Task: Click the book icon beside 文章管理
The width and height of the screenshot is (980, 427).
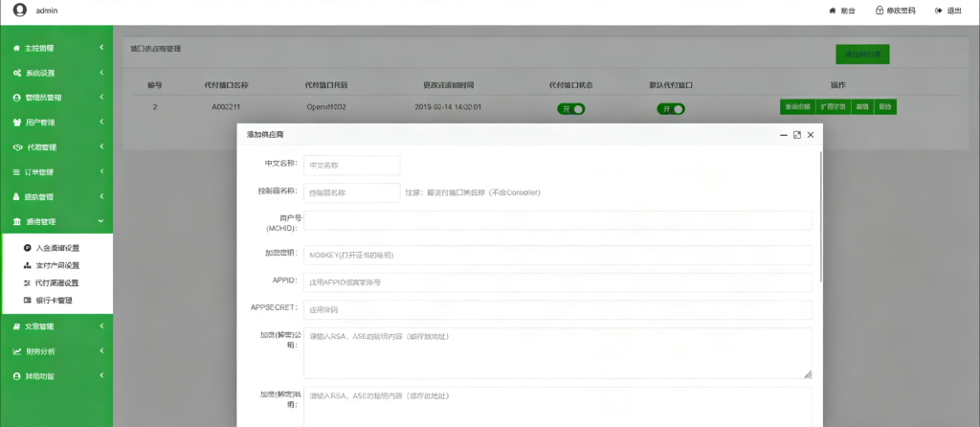Action: click(17, 326)
